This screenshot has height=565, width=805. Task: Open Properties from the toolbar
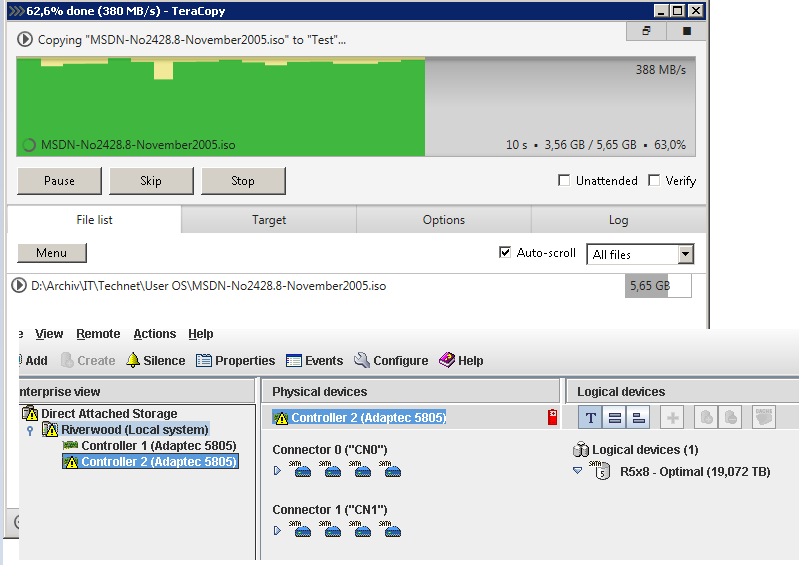tap(235, 361)
